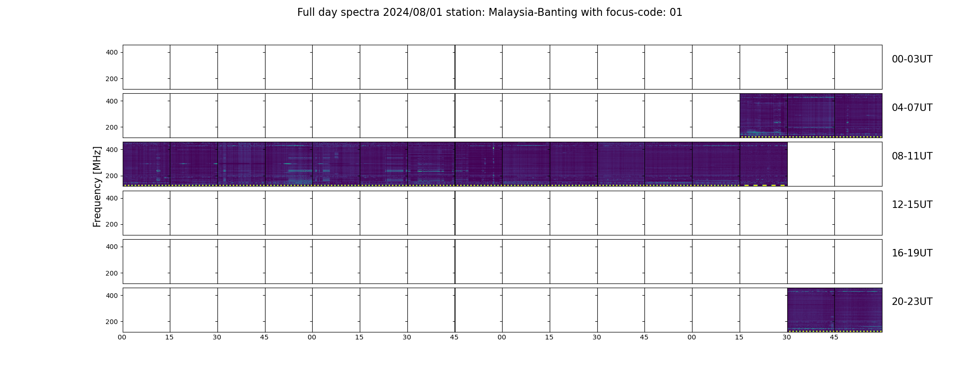The height and width of the screenshot is (373, 980).
Task: Click the 200 tick label of 08-11UT row
Action: [112, 176]
